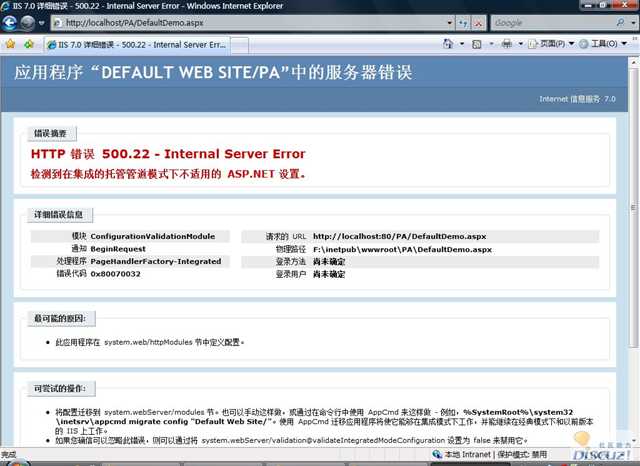Click the vertical scrollbar thumb

pyautogui.click(x=634, y=208)
